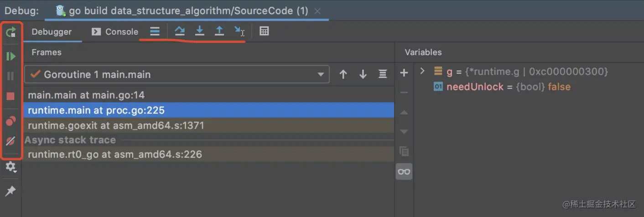Image resolution: width=644 pixels, height=217 pixels.
Task: Select the Debugger tab
Action: point(52,31)
